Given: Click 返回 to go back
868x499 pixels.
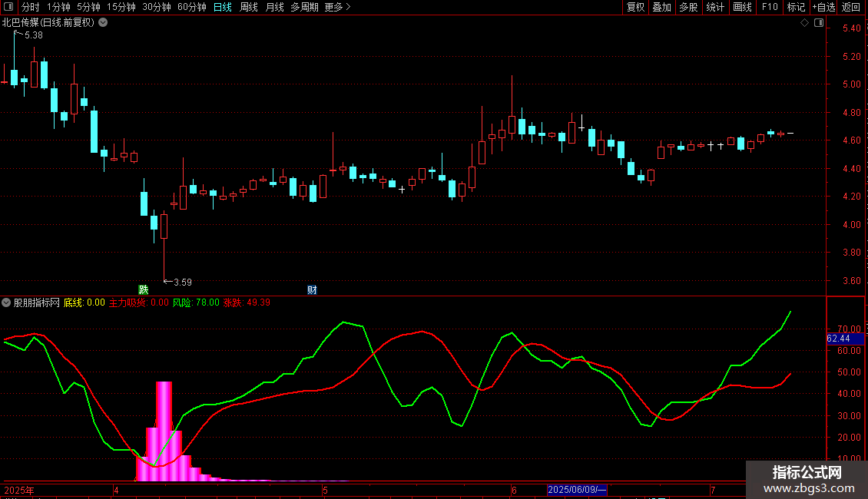Looking at the screenshot, I should click(x=851, y=7).
